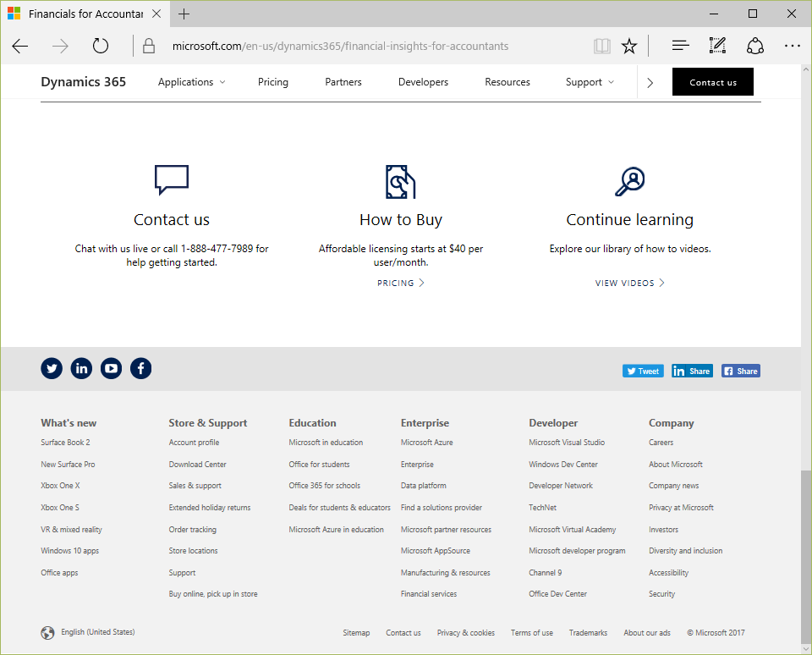This screenshot has width=812, height=655.
Task: Click the browser forward arrow
Action: coord(60,46)
